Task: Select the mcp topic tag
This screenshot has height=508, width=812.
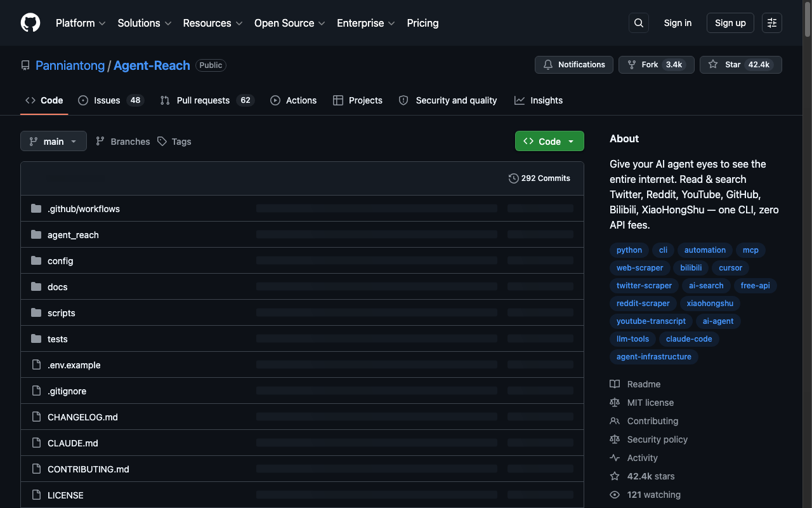Action: click(x=750, y=250)
